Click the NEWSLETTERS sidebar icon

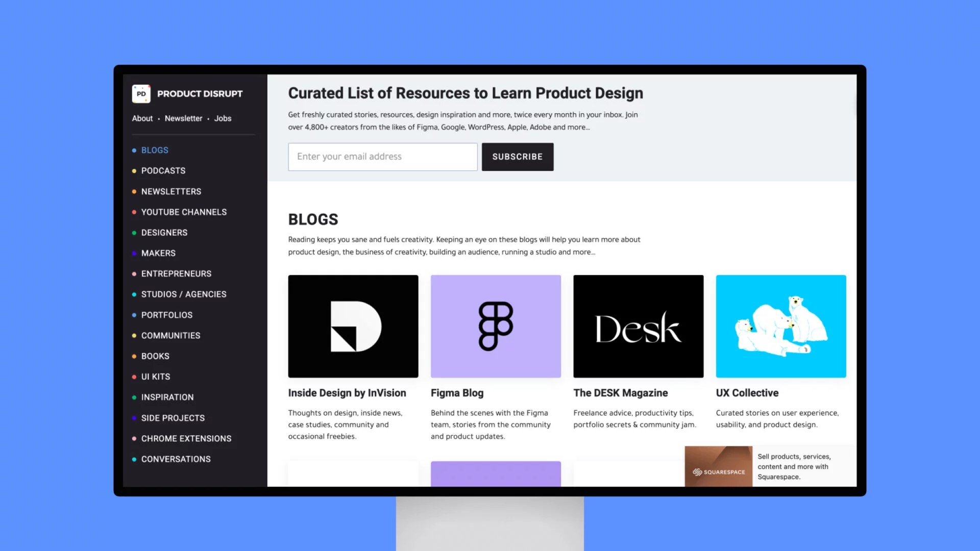[x=135, y=191]
